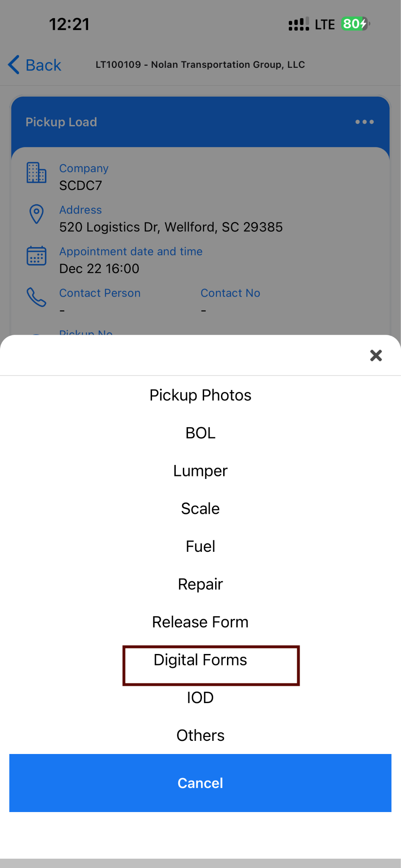
Task: Tap the battery status indicator
Action: tap(356, 24)
